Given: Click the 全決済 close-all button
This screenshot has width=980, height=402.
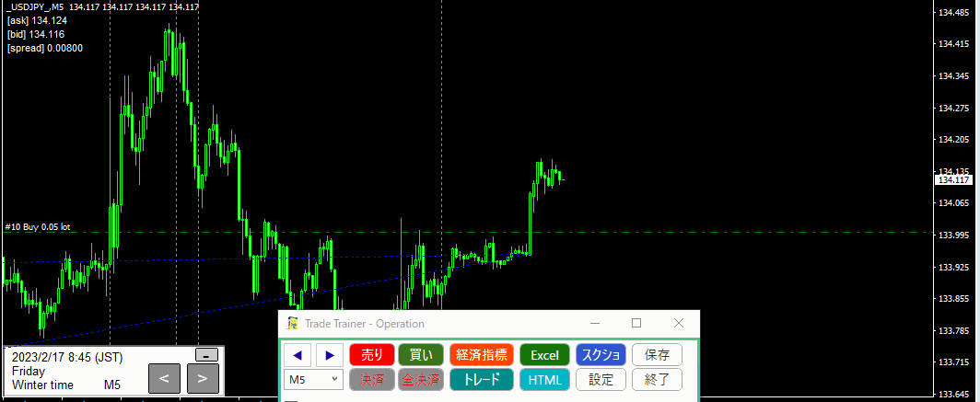Looking at the screenshot, I should pyautogui.click(x=420, y=379).
